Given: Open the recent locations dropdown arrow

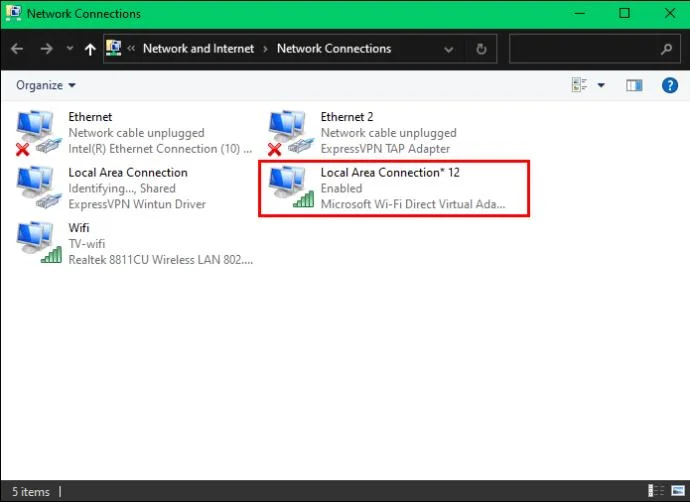Looking at the screenshot, I should (69, 48).
